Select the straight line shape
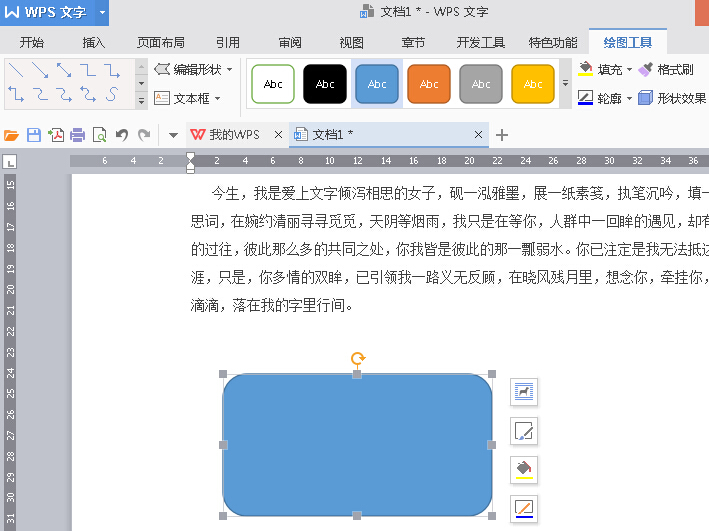Viewport: 709px width, 531px height. pyautogui.click(x=16, y=70)
